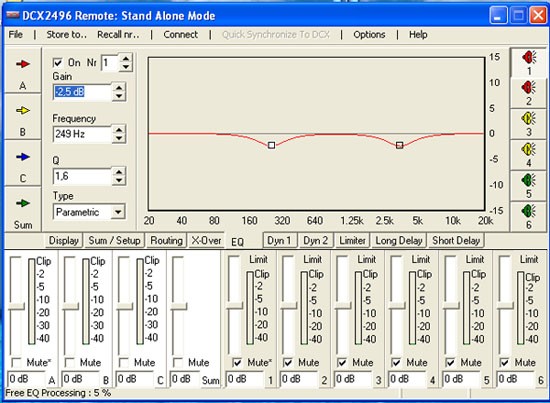Increase Gain with up arrow

[119, 88]
